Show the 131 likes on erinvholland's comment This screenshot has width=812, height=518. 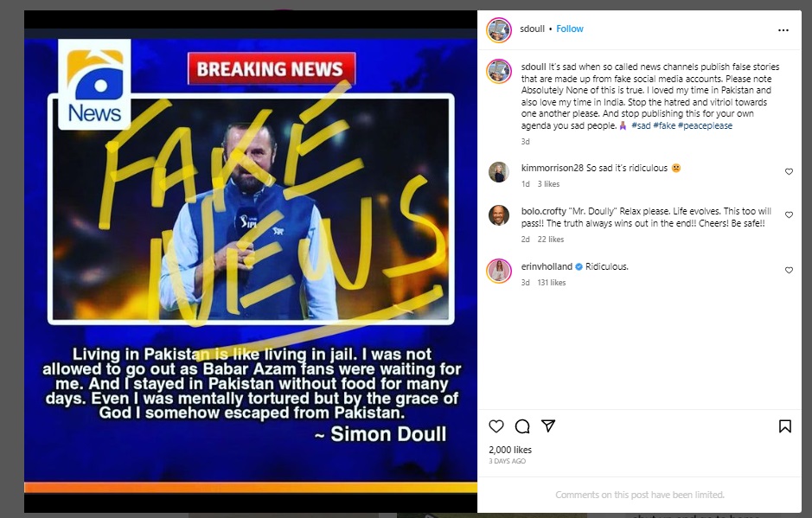click(552, 282)
